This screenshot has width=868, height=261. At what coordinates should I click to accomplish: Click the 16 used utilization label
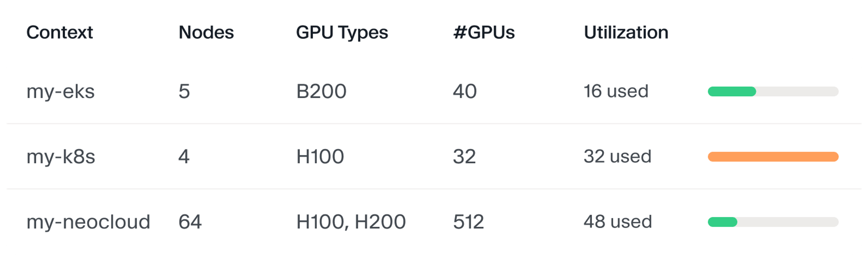click(616, 92)
